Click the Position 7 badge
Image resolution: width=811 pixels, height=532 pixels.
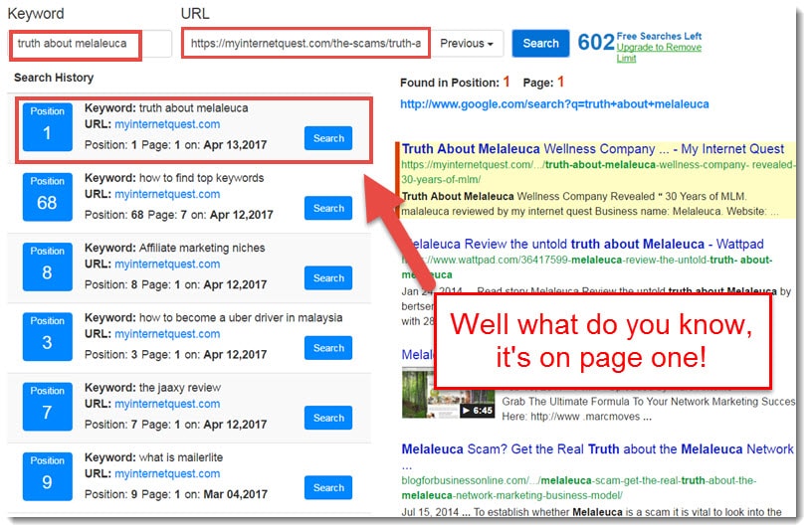(x=48, y=409)
